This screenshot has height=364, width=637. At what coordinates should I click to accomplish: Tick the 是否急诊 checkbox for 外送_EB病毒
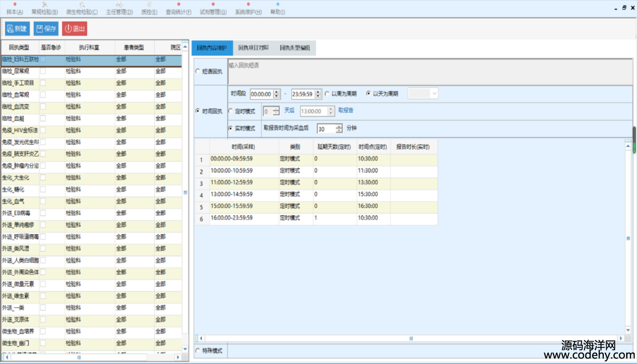[x=43, y=213]
